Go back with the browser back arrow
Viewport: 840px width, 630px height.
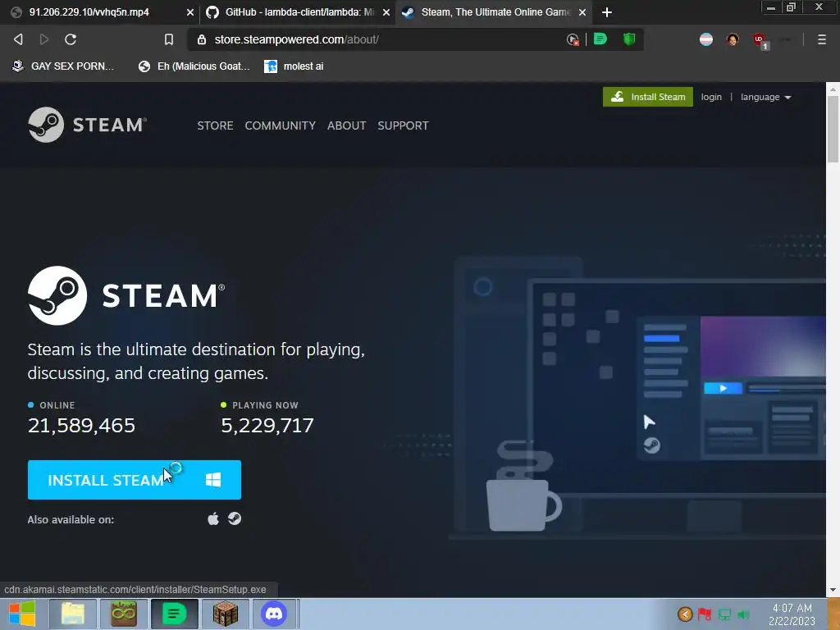tap(18, 39)
